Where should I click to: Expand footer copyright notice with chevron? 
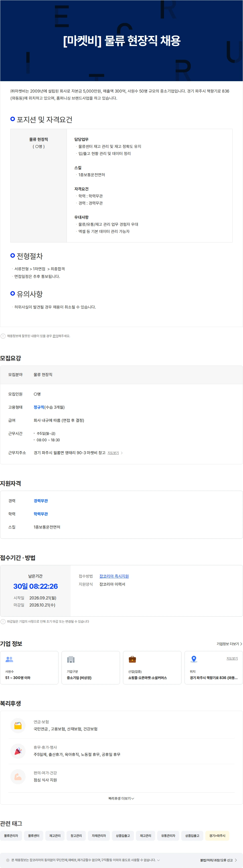158,860
